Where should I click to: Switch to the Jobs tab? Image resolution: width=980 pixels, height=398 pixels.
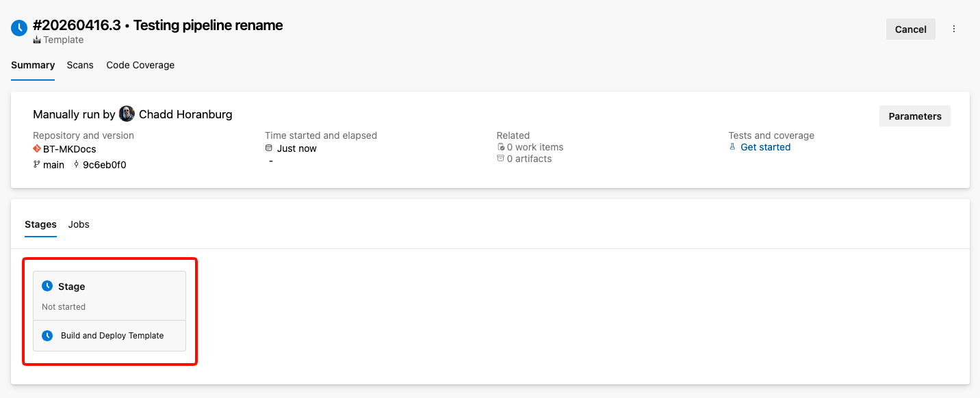coord(79,224)
